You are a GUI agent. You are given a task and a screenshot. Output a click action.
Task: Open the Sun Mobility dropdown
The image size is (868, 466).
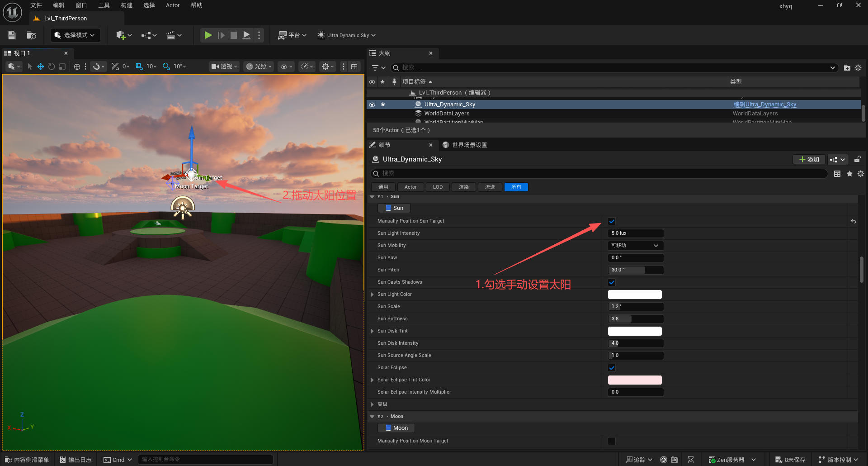pyautogui.click(x=635, y=245)
